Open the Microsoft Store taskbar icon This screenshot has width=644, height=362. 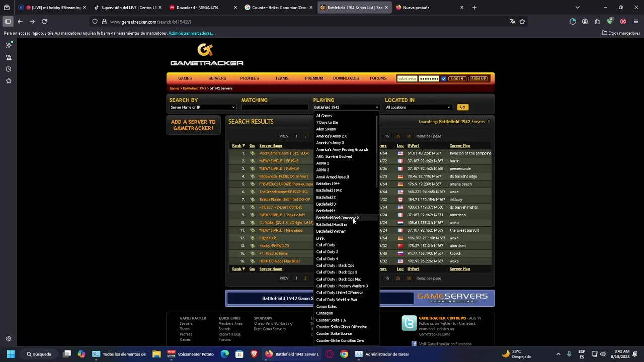(x=239, y=354)
